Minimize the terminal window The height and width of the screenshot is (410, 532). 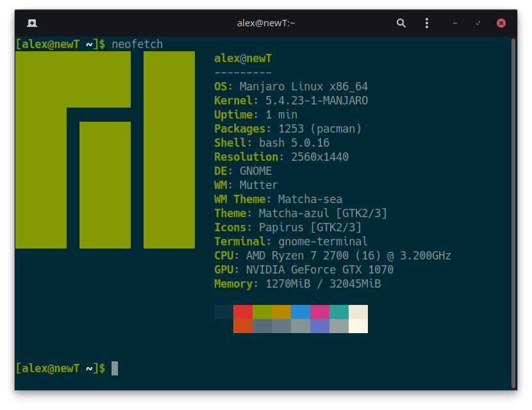click(455, 23)
